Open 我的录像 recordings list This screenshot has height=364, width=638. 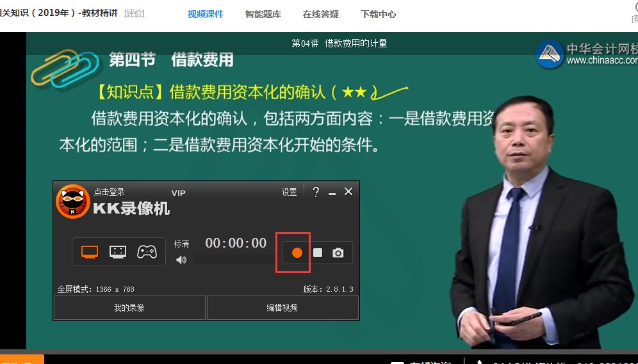pos(129,308)
